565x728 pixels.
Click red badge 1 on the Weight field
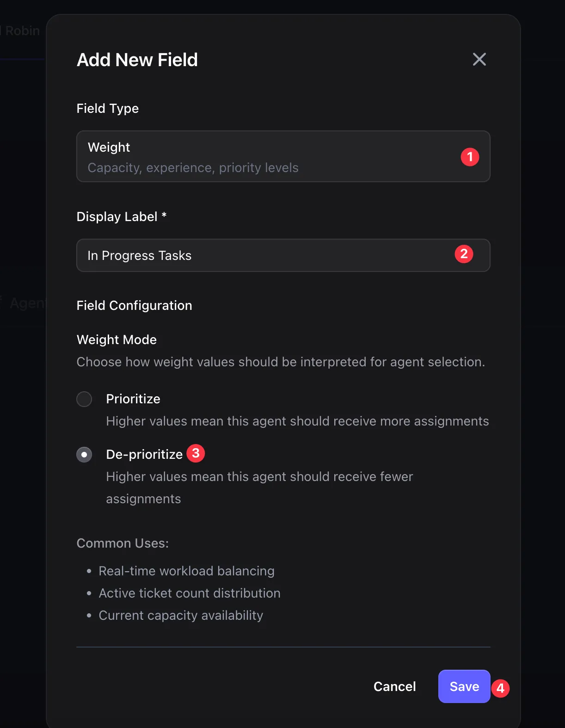click(470, 157)
